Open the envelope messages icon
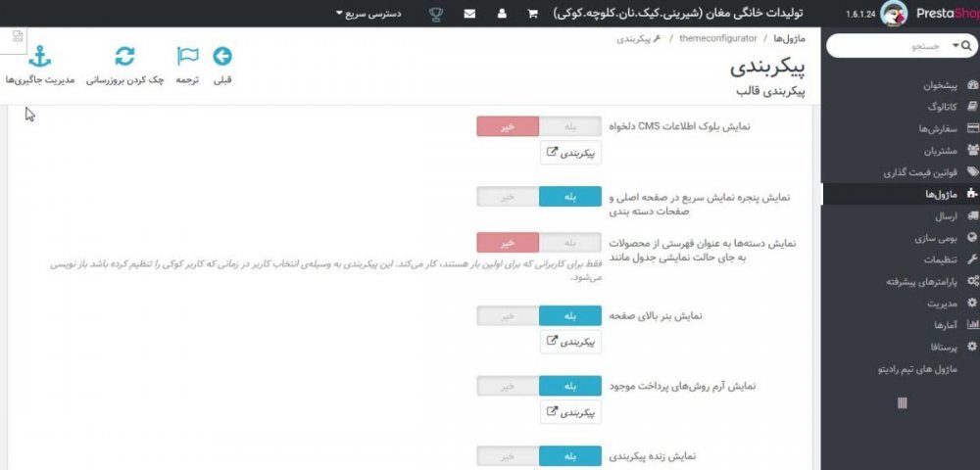The width and height of the screenshot is (980, 470). pos(470,14)
